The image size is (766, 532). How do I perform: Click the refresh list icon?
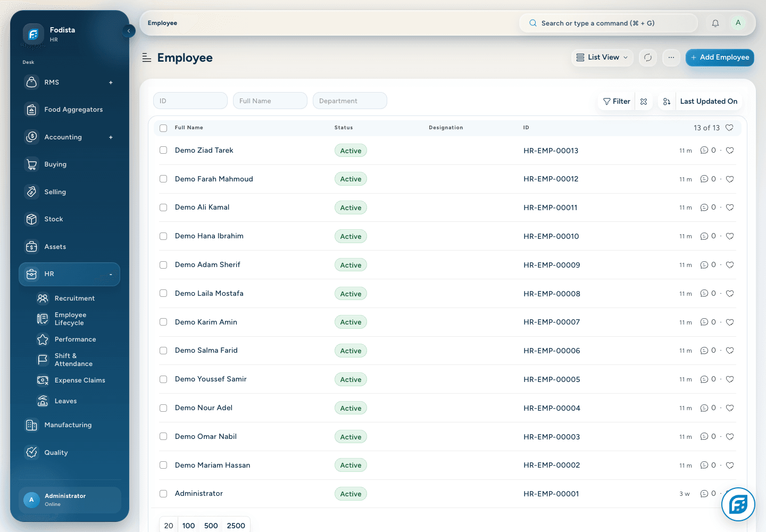pyautogui.click(x=648, y=57)
